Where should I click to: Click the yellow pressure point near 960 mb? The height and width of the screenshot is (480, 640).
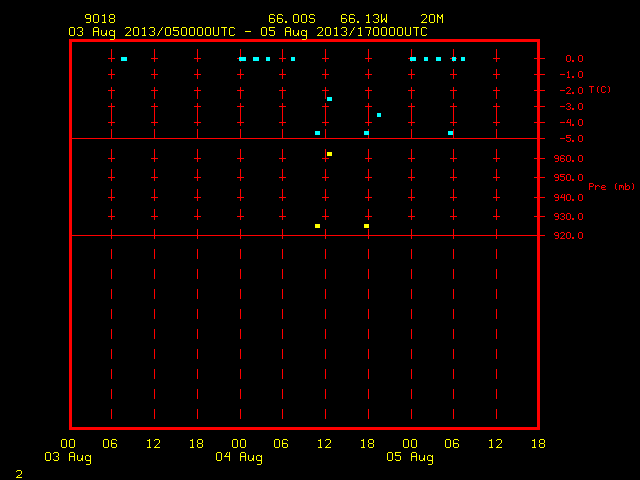coord(329,154)
